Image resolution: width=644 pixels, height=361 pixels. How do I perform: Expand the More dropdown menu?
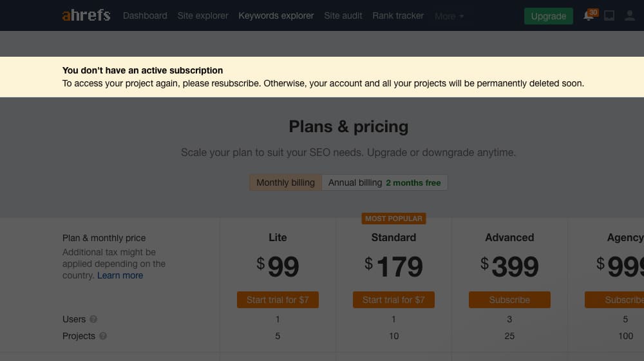450,16
